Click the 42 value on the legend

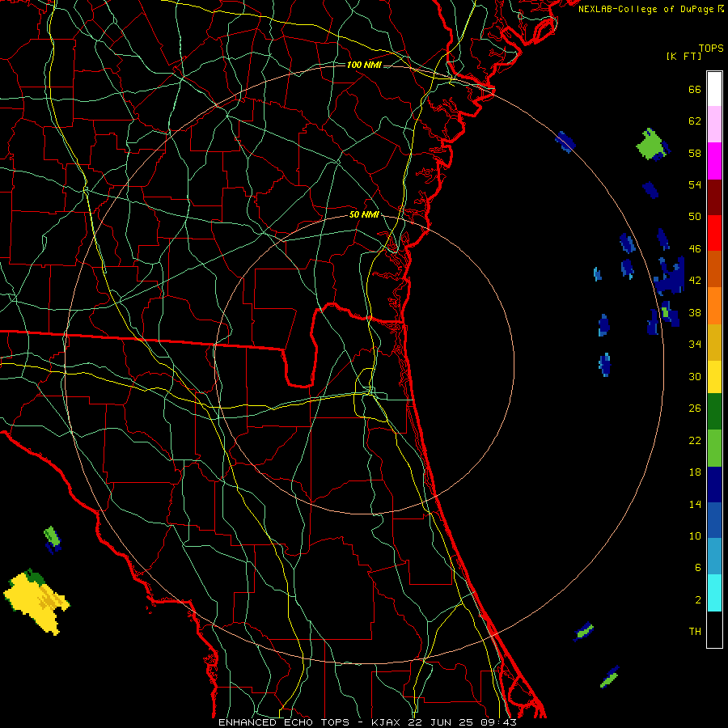pos(695,281)
